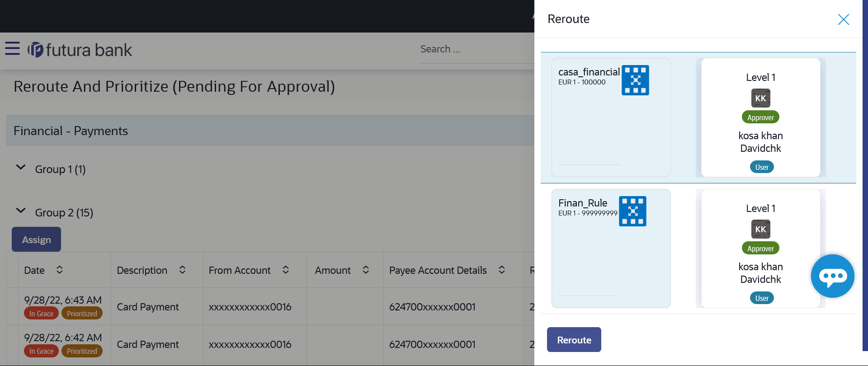Open the chat assistant bubble

[832, 276]
